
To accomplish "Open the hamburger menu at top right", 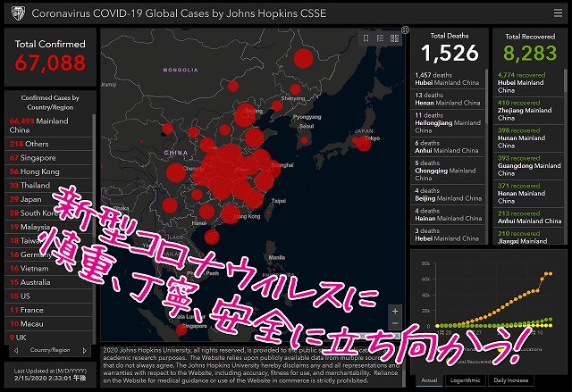I will (x=558, y=13).
